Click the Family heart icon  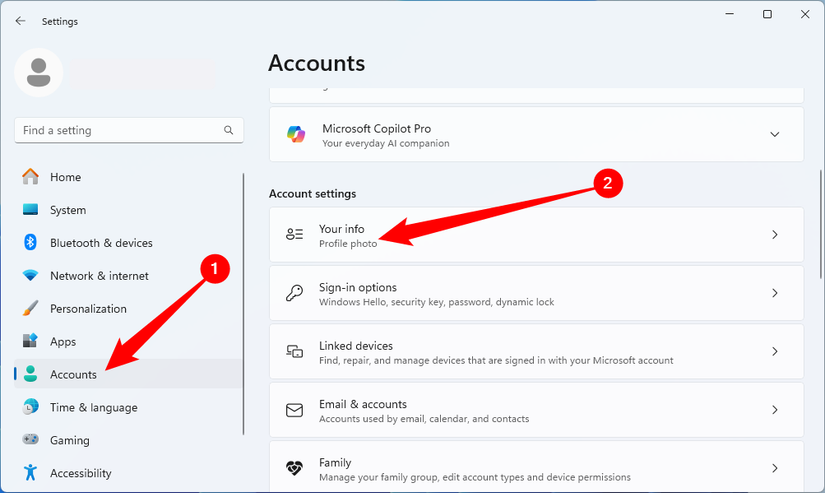(x=294, y=468)
